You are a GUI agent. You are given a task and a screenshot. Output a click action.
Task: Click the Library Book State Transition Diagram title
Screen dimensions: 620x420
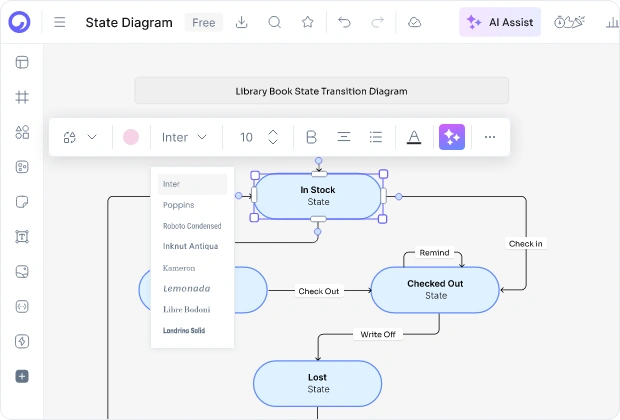pos(321,91)
